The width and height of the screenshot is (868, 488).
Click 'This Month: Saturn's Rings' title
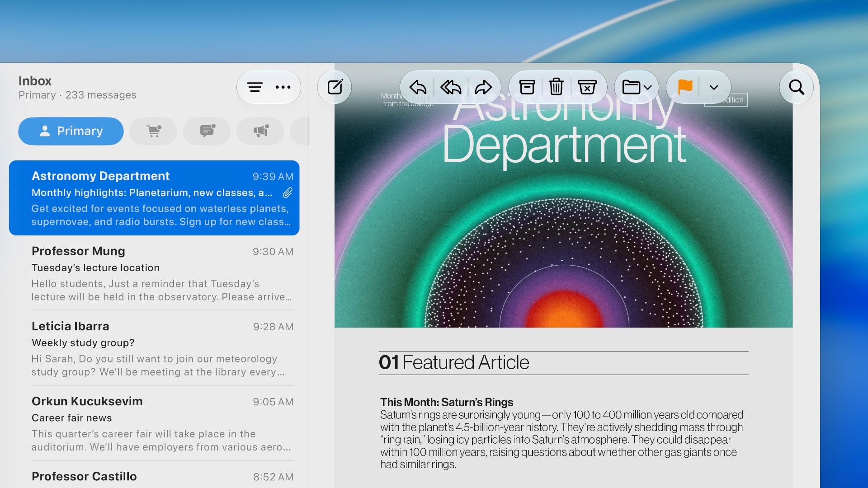(x=447, y=402)
